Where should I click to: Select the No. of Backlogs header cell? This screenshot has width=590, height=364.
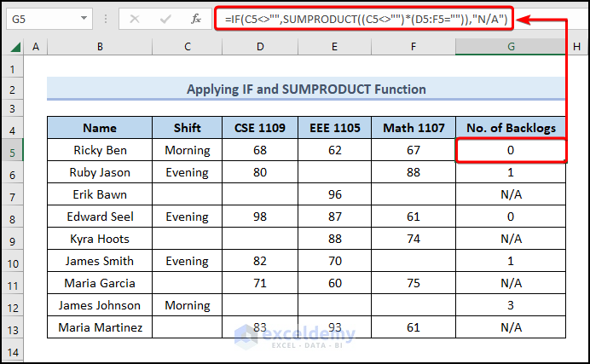click(x=511, y=128)
